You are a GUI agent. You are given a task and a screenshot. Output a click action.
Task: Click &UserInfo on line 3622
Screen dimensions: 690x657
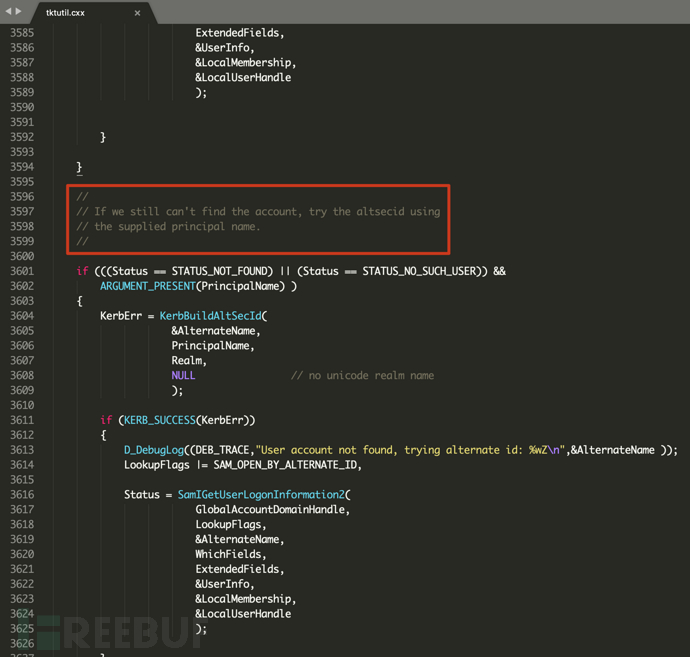(223, 584)
